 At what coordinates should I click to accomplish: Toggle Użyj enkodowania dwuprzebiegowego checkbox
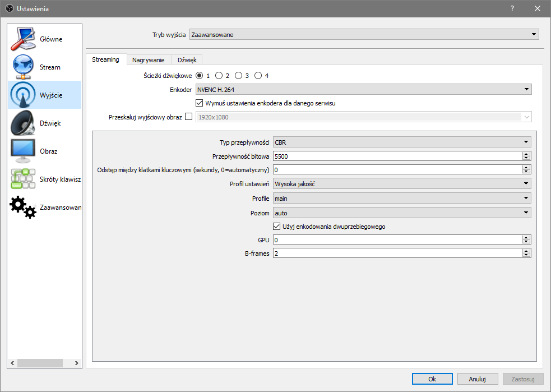pyautogui.click(x=276, y=226)
